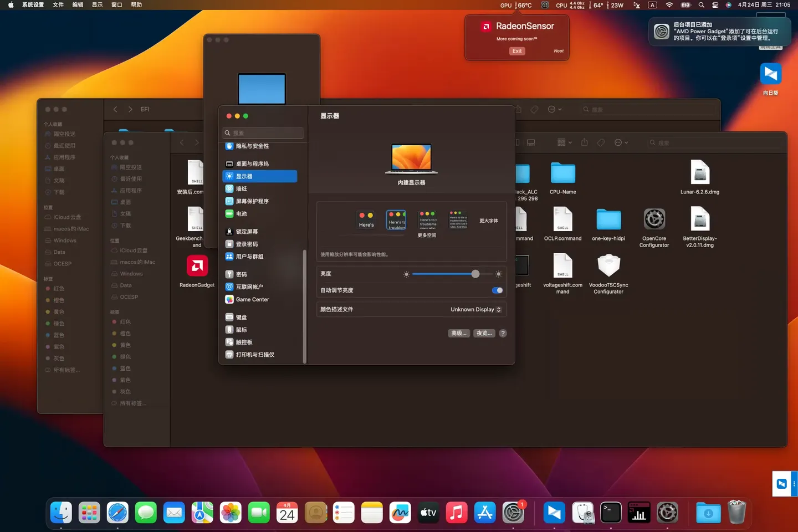Image resolution: width=798 pixels, height=532 pixels.
Task: Select the 更多空间 display scaling option
Action: point(427,219)
